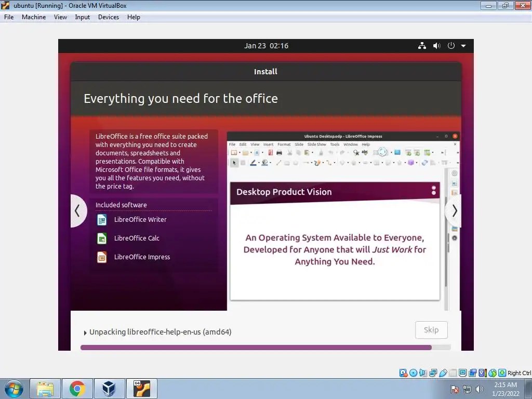
Task: Open the Help menu
Action: tap(134, 17)
